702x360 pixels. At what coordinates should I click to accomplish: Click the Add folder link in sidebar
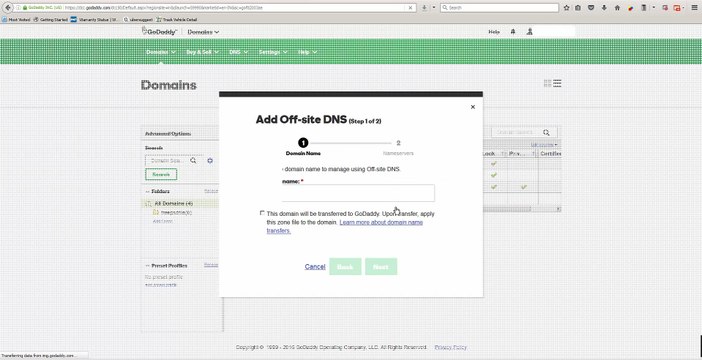pos(162,221)
